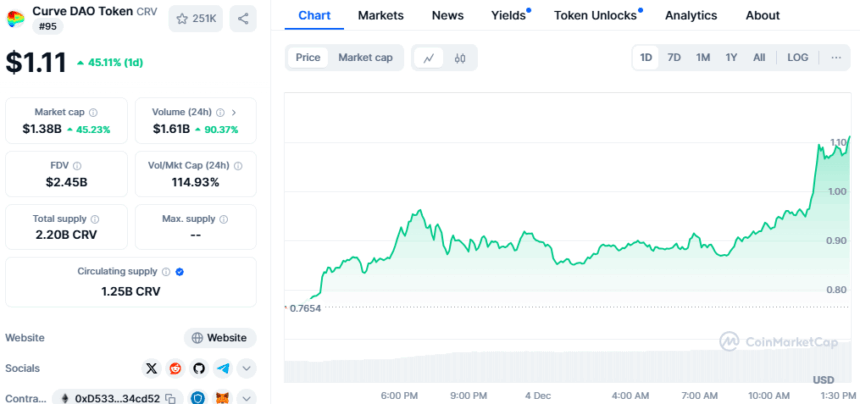Set chart range to 1D
The image size is (860, 404).
[646, 58]
